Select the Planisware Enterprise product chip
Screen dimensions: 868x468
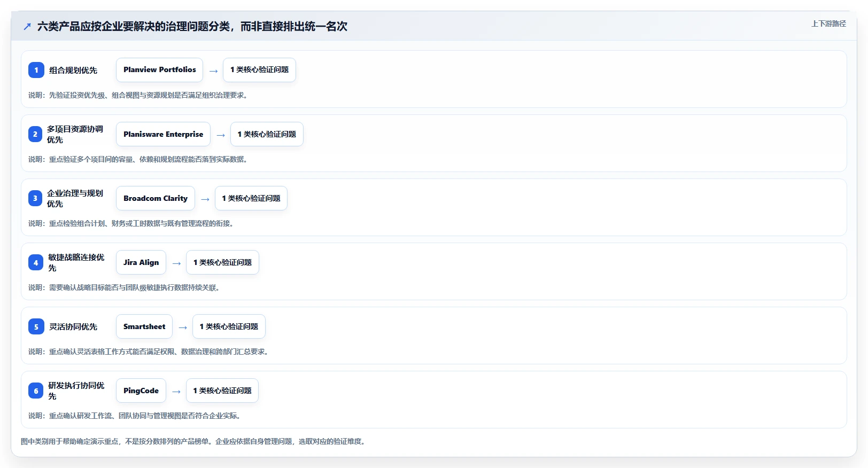[163, 134]
